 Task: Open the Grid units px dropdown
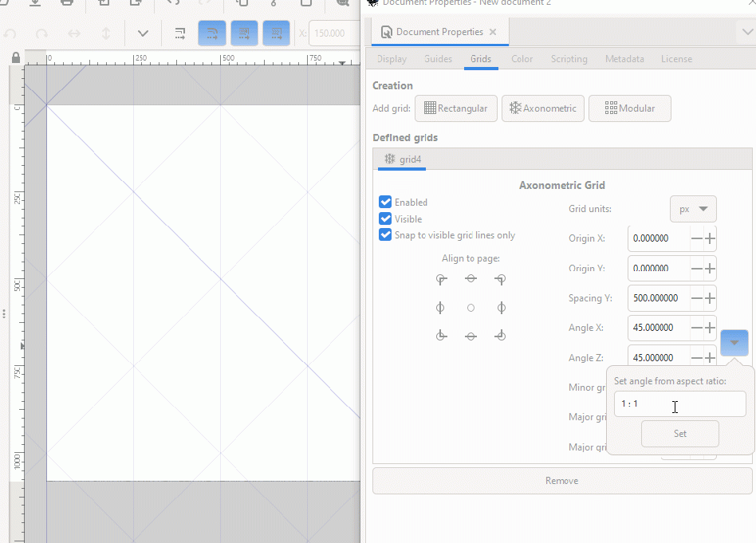[693, 209]
